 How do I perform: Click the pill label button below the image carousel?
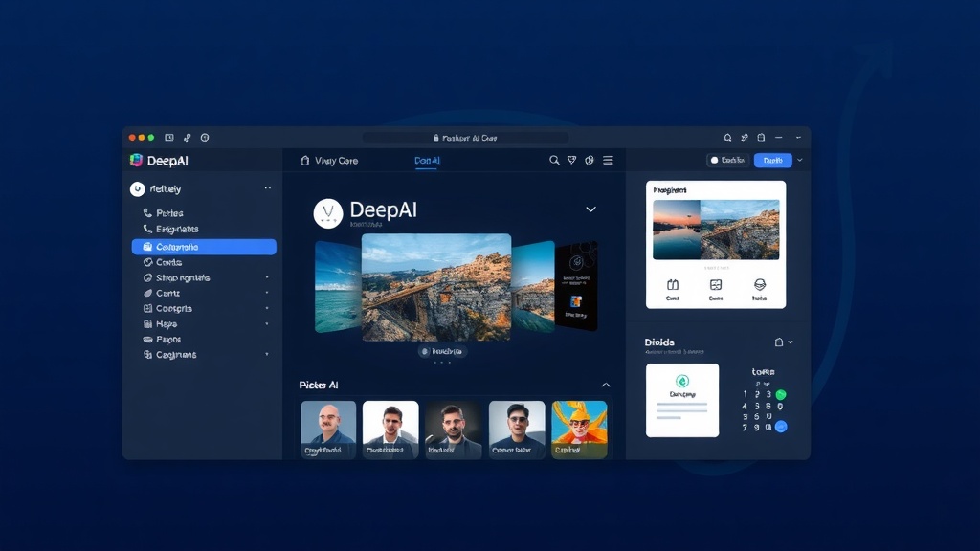(x=443, y=352)
